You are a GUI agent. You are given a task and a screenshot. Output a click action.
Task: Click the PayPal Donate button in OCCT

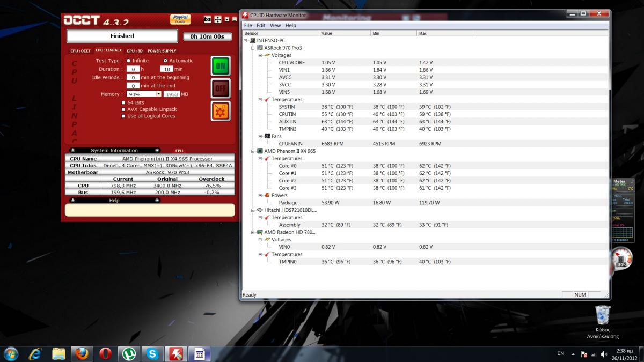coord(180,19)
